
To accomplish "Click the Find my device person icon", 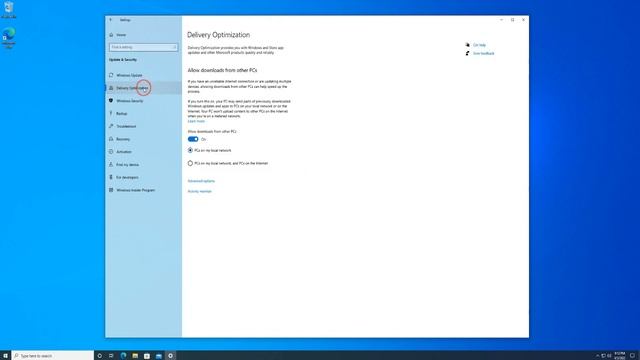I will tap(111, 164).
